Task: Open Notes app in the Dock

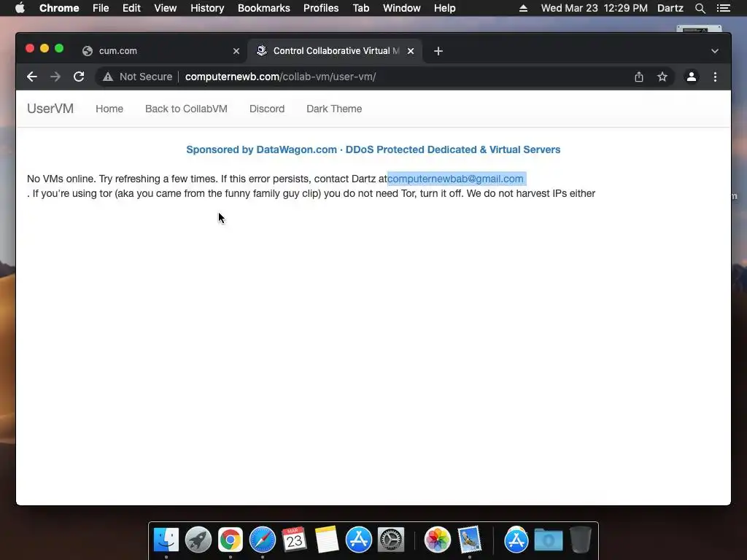Action: (x=326, y=540)
